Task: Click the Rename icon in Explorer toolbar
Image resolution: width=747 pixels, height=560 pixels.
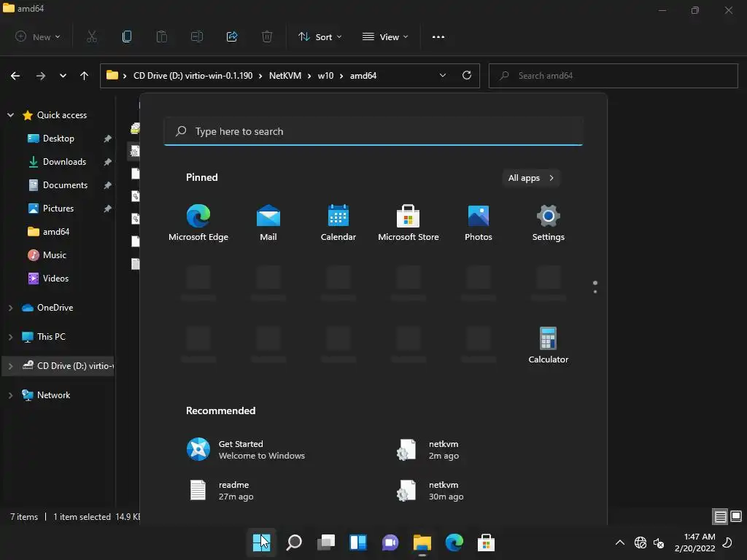Action: coord(197,36)
